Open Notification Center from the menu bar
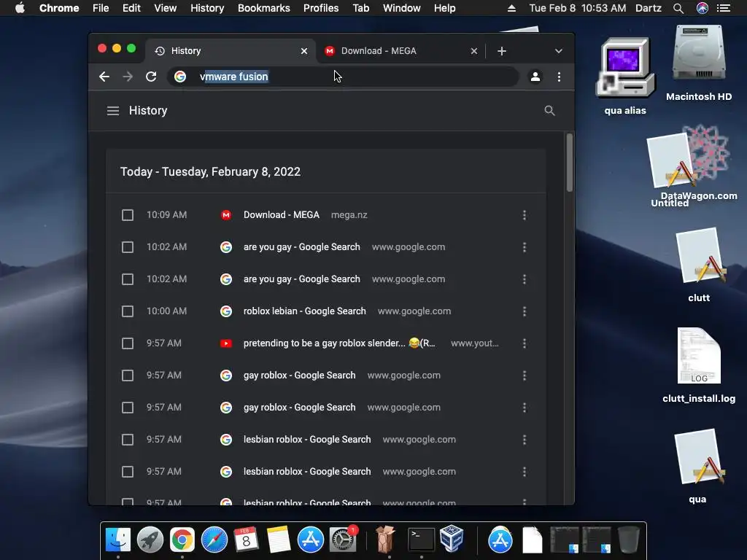 point(724,8)
